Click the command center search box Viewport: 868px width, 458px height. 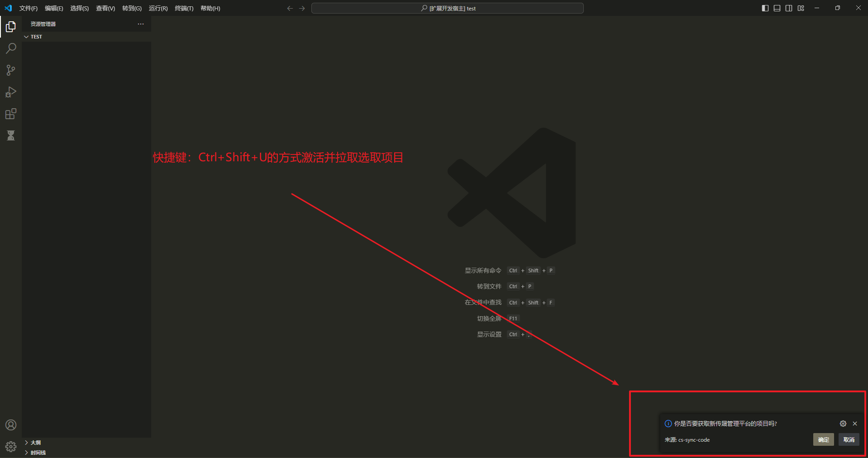(448, 8)
